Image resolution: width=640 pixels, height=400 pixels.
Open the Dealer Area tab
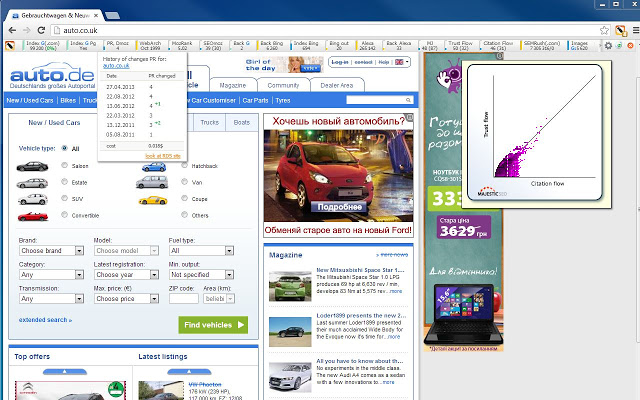pos(335,86)
